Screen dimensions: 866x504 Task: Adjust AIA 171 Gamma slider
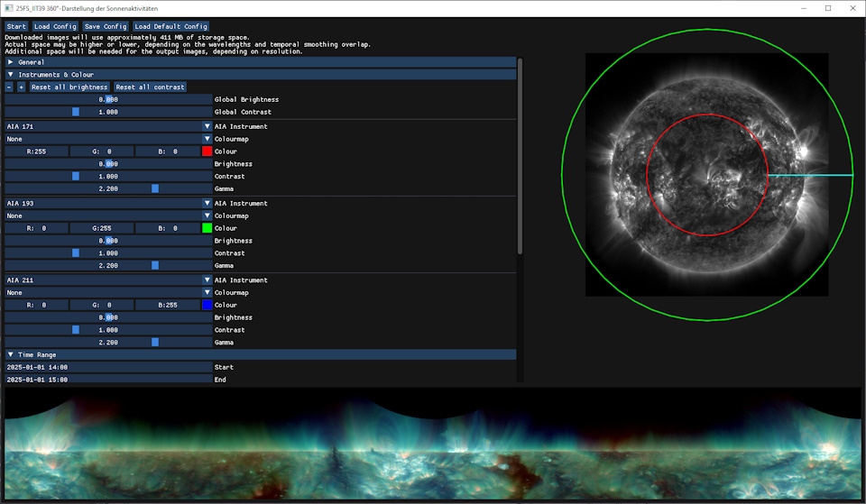[x=109, y=188]
